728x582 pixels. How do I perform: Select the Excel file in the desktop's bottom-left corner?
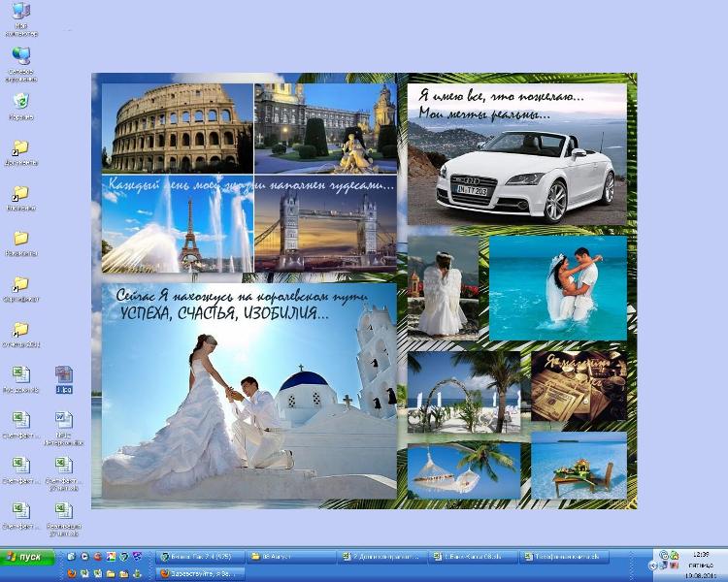[x=20, y=510]
